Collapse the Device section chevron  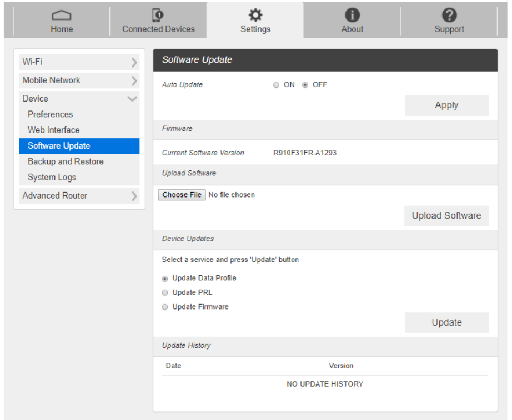point(132,99)
